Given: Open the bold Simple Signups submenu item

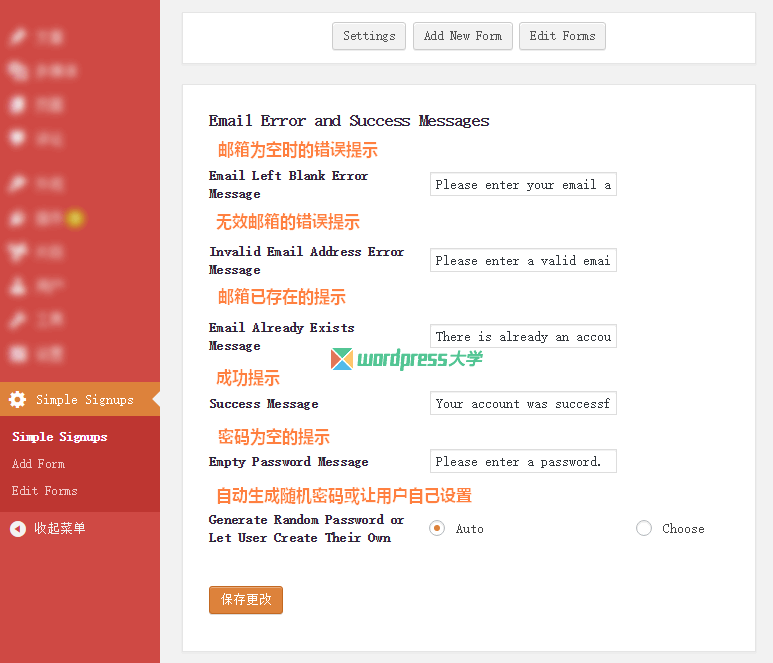Looking at the screenshot, I should (59, 437).
